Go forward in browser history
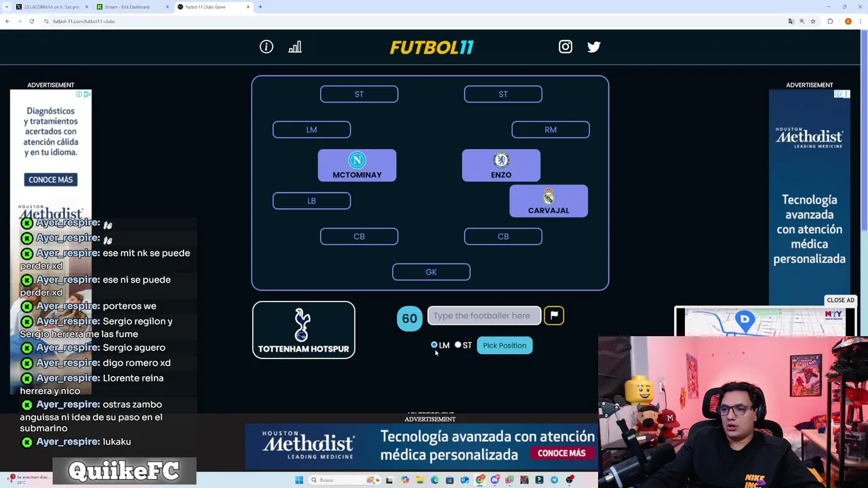 click(20, 21)
